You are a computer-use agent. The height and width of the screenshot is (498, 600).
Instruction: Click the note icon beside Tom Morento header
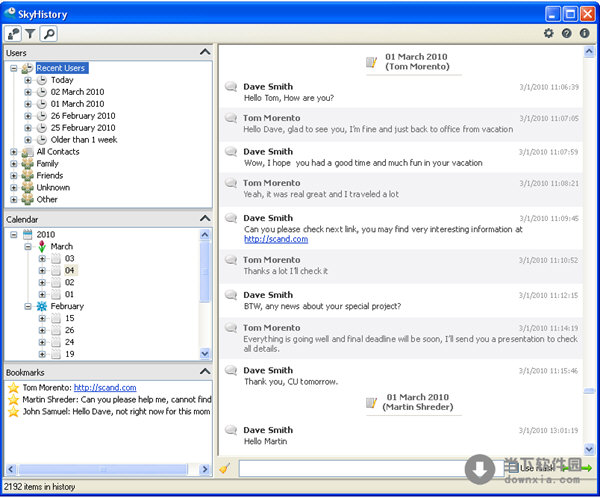pos(372,63)
